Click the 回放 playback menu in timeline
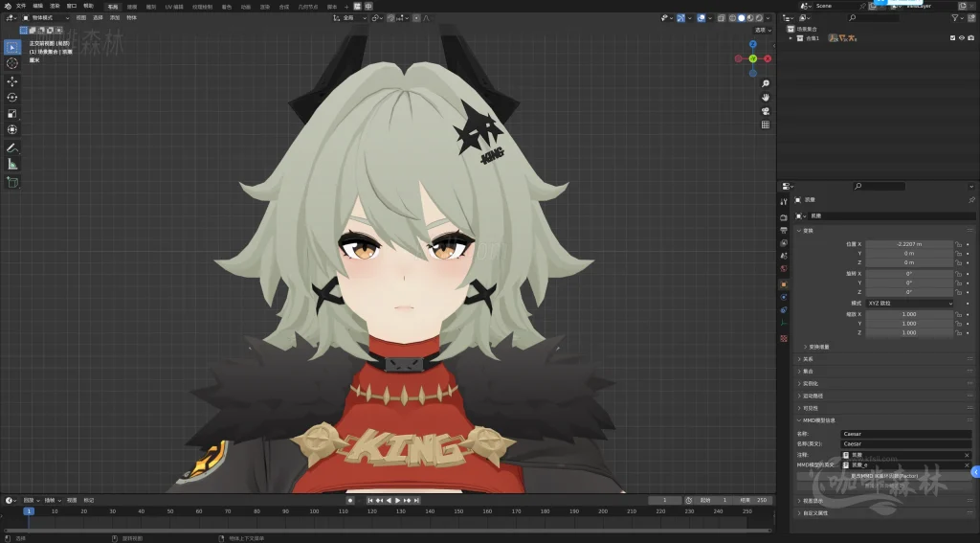The image size is (980, 543). click(x=31, y=501)
